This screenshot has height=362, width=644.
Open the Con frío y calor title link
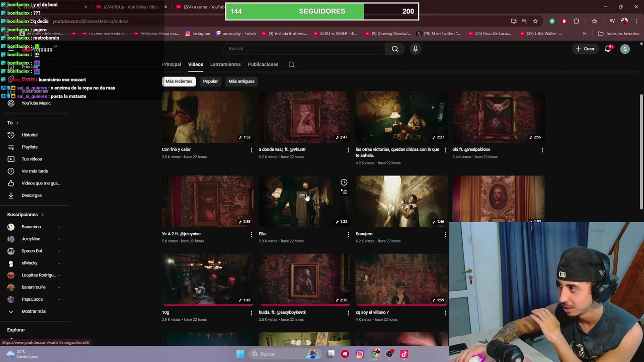[176, 149]
